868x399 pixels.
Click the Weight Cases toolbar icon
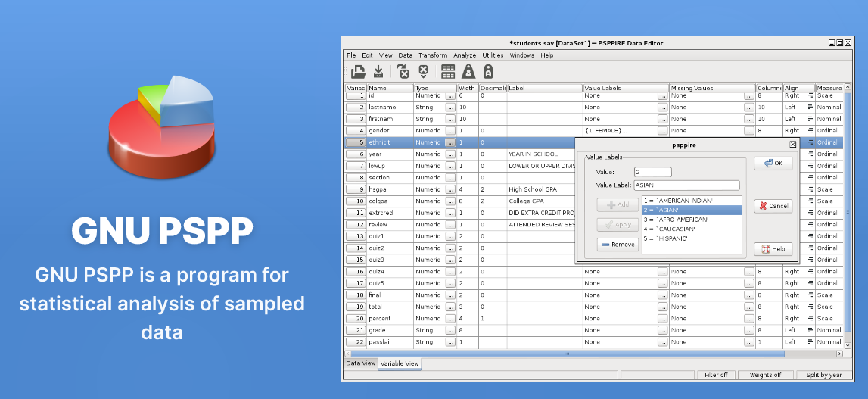pos(468,71)
